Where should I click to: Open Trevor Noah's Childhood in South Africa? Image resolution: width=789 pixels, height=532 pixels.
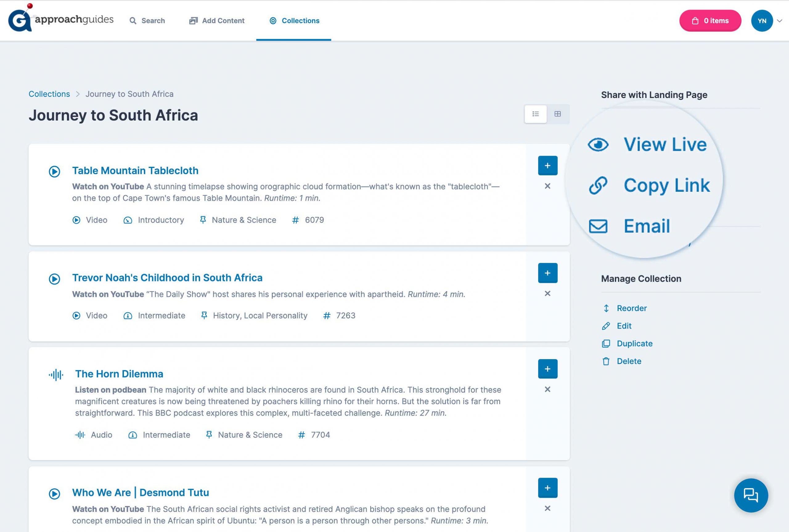(167, 278)
